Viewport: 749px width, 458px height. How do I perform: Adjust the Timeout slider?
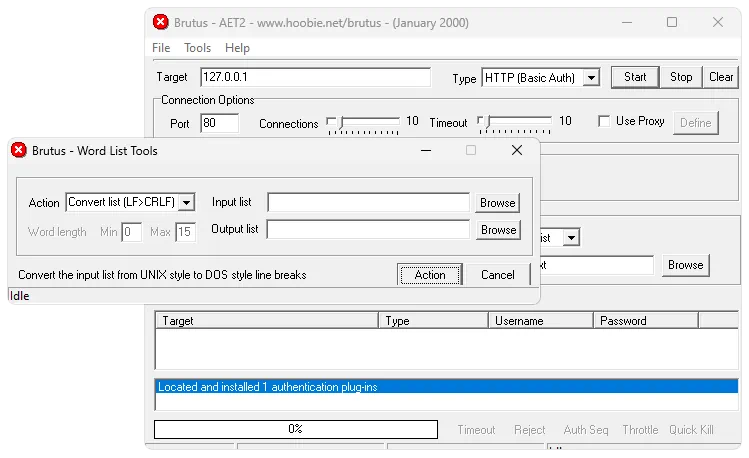click(x=514, y=123)
